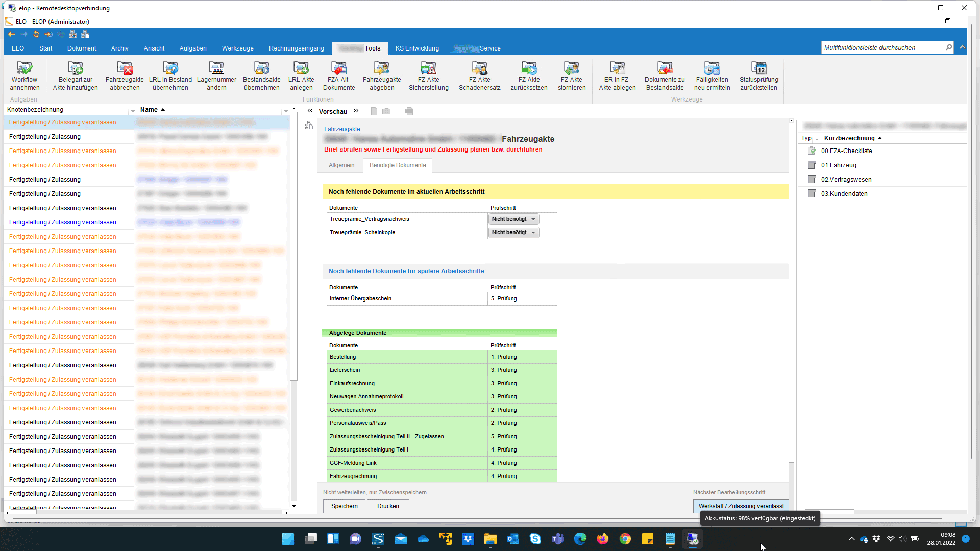Viewport: 980px width, 551px height.
Task: Click the preview pane vertical scrollbar
Action: point(791,293)
